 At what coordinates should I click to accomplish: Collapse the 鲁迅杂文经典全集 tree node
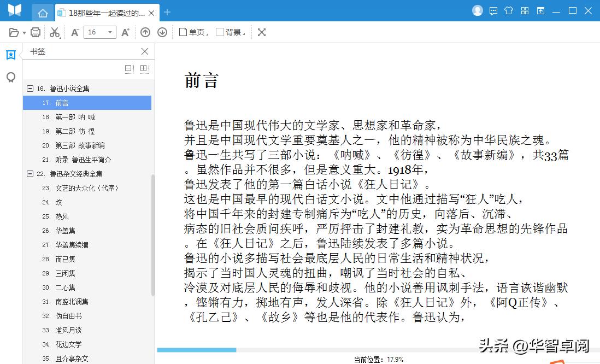tap(29, 173)
